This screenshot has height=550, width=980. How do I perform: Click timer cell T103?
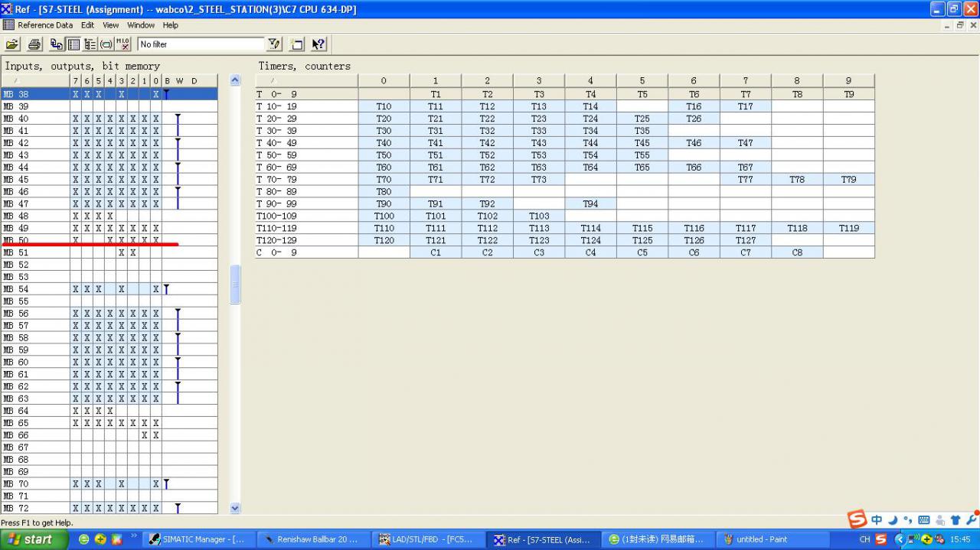[x=539, y=216]
